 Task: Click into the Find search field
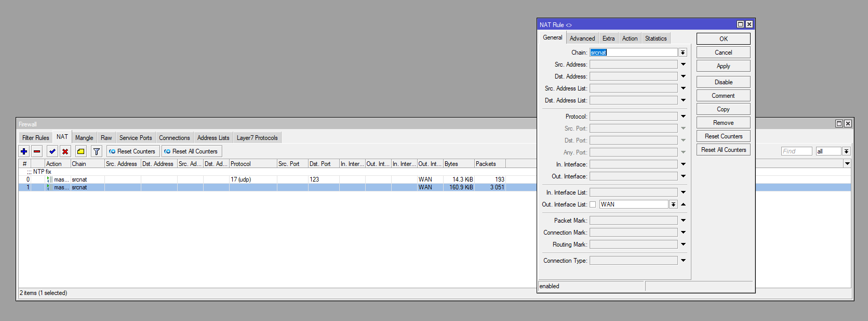pos(796,151)
